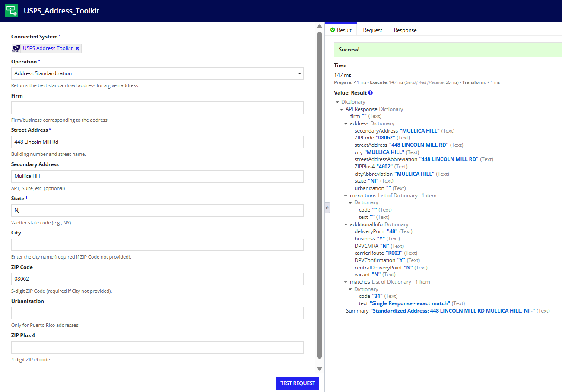Switch to the Request tab

click(372, 30)
